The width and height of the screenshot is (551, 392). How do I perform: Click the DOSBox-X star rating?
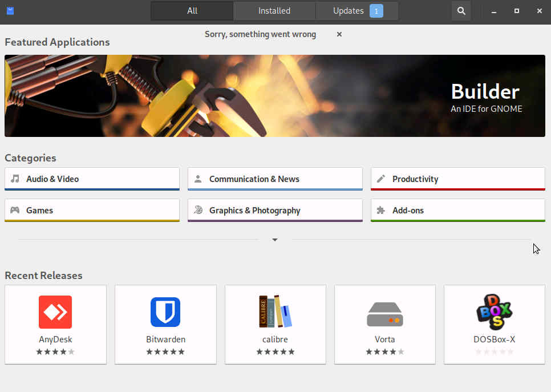tap(495, 351)
